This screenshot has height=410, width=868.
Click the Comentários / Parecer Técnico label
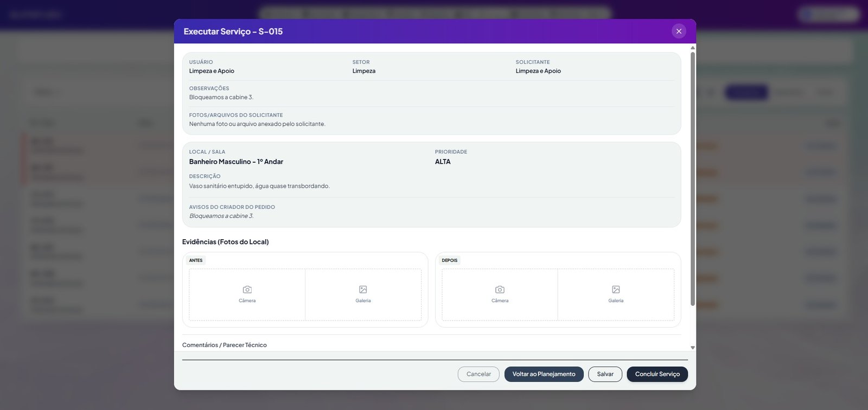point(225,345)
